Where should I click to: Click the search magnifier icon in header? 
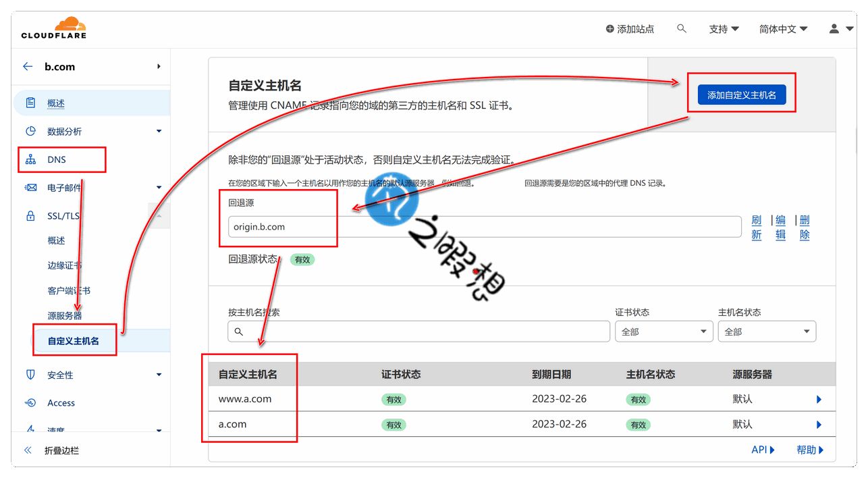point(682,28)
